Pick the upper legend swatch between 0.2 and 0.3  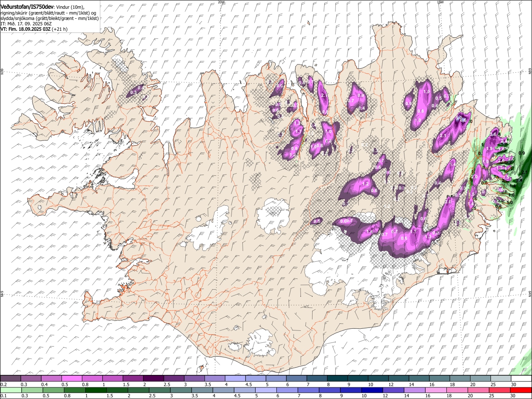10,379
